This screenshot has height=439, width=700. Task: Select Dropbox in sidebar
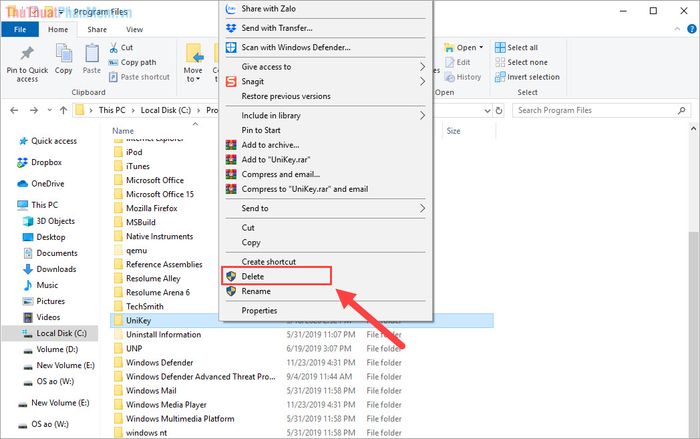[39, 163]
